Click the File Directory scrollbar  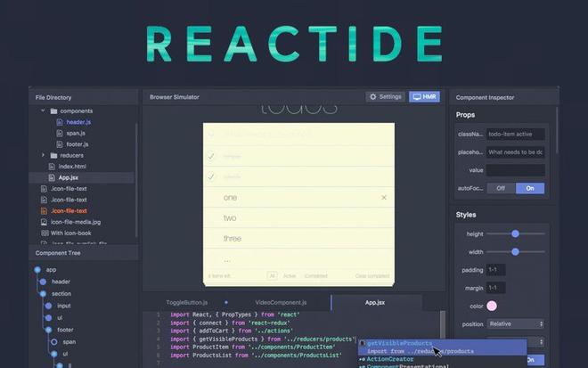(135, 180)
